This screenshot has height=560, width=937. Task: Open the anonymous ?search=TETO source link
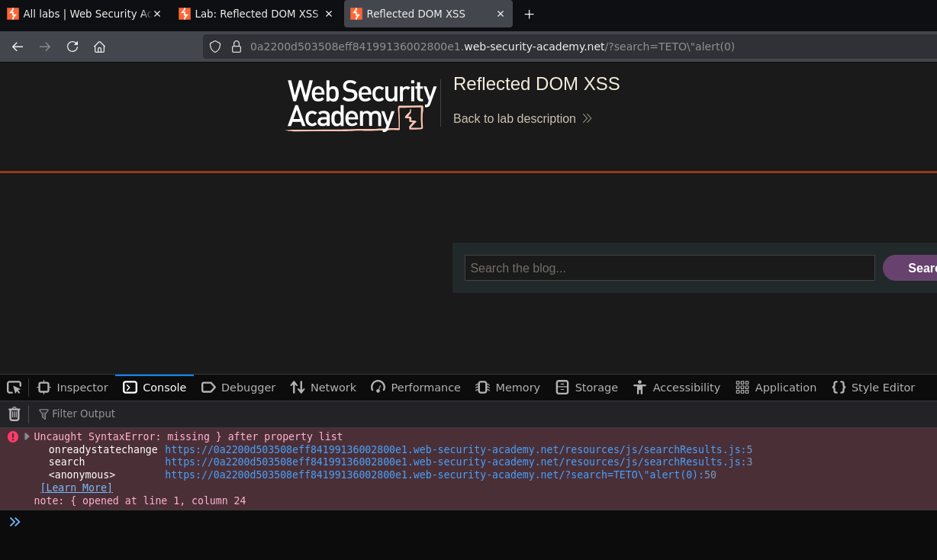440,475
